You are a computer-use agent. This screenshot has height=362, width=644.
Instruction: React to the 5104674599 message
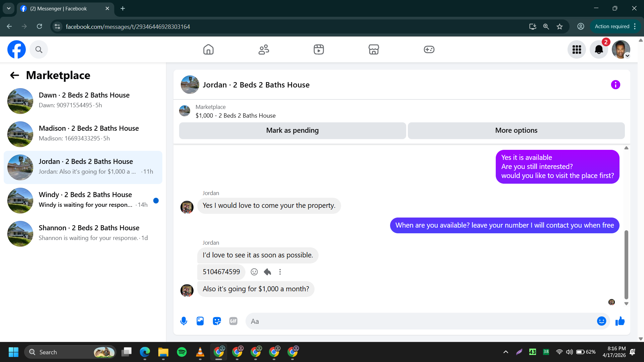tap(254, 272)
